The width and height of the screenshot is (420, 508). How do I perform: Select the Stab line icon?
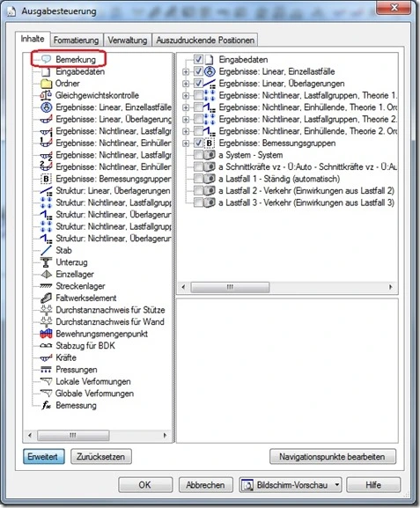coord(46,250)
